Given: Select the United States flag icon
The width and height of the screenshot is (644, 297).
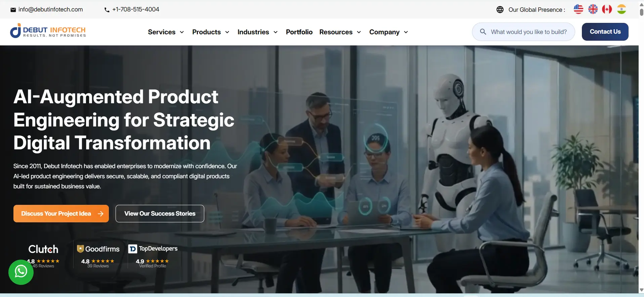Looking at the screenshot, I should [578, 9].
